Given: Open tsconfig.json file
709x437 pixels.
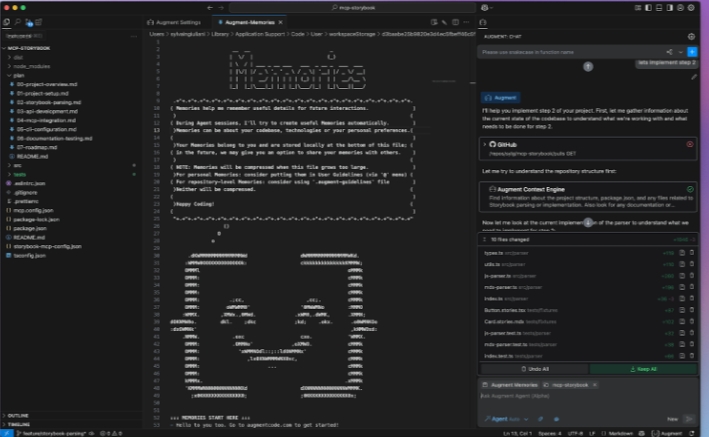Looking at the screenshot, I should [27, 255].
